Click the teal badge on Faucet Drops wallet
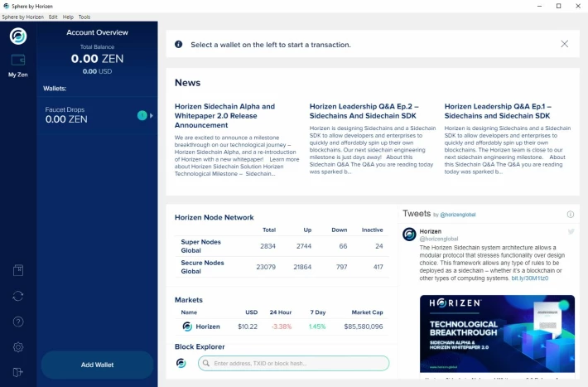This screenshot has height=387, width=588. 142,116
